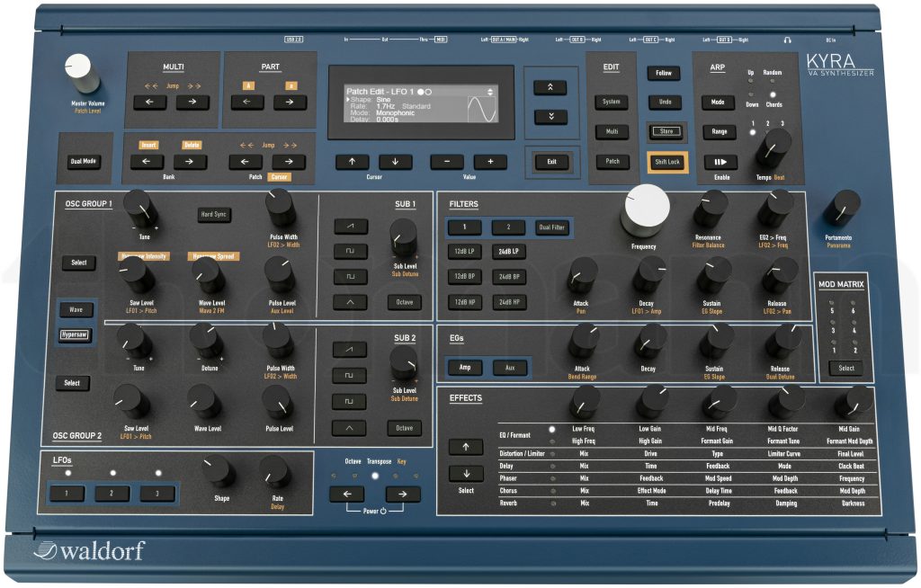Select next part with PART right arrow
921x588 pixels.
(x=290, y=102)
